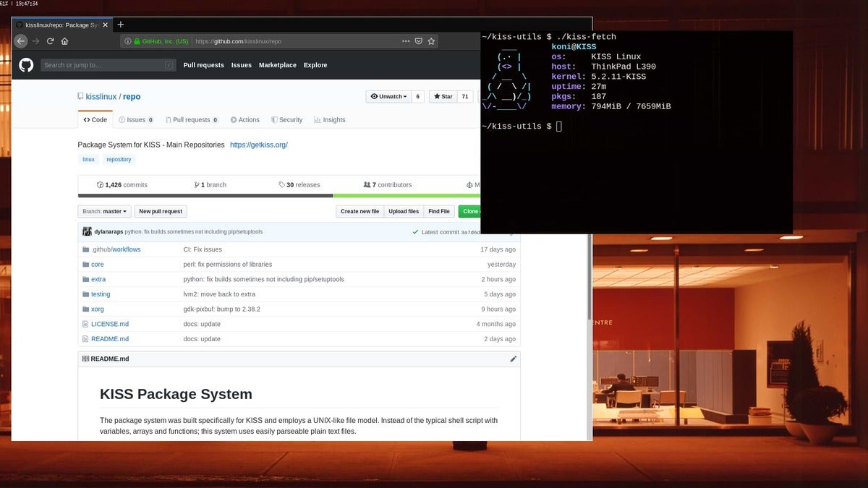
Task: View the 7 contributors
Action: pyautogui.click(x=388, y=185)
